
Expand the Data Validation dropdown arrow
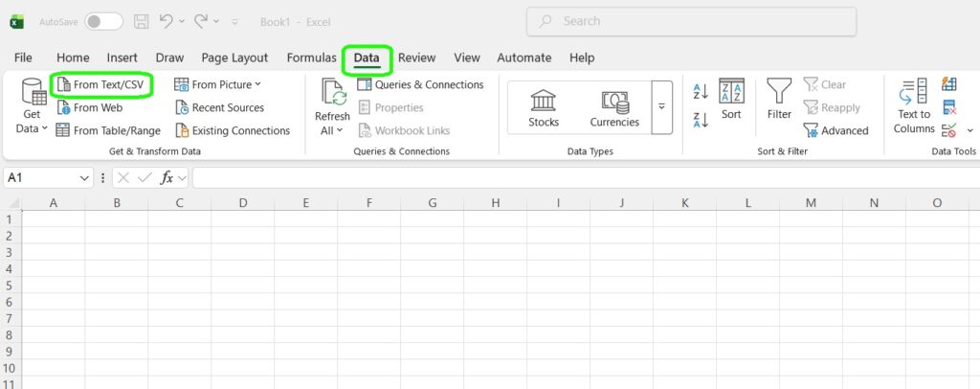(x=970, y=130)
